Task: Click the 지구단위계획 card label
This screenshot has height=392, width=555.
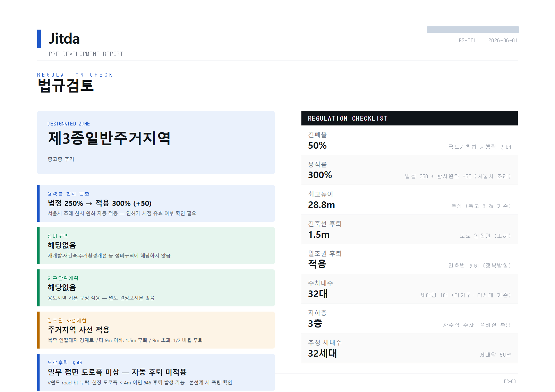Action: (63, 278)
